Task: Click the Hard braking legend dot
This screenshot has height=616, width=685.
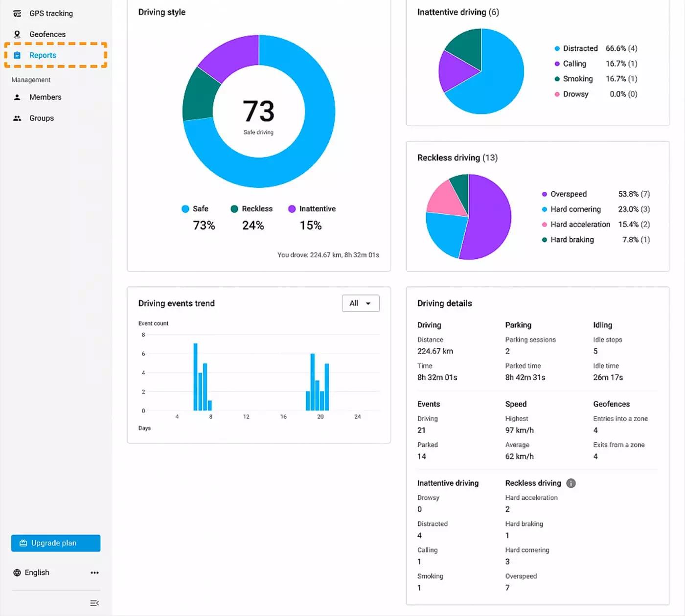Action: [x=545, y=240]
